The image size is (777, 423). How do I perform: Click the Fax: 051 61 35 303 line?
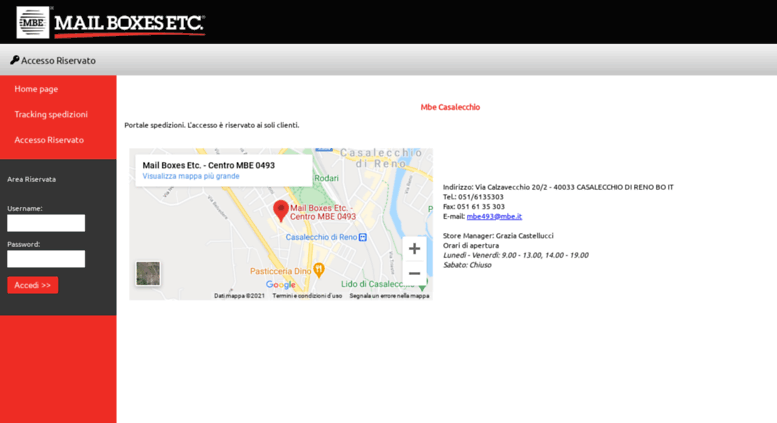tap(474, 207)
